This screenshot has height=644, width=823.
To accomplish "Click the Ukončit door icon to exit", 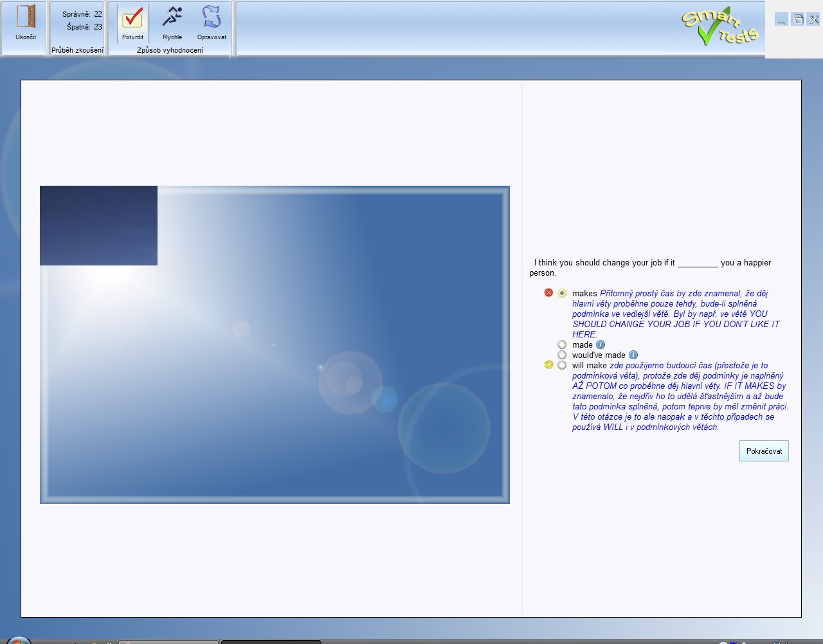I will [x=26, y=17].
